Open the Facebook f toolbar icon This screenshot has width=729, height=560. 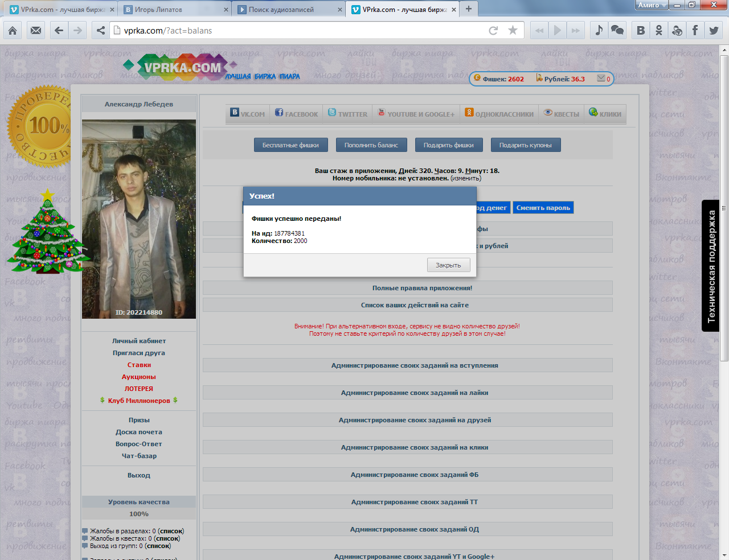tap(695, 31)
